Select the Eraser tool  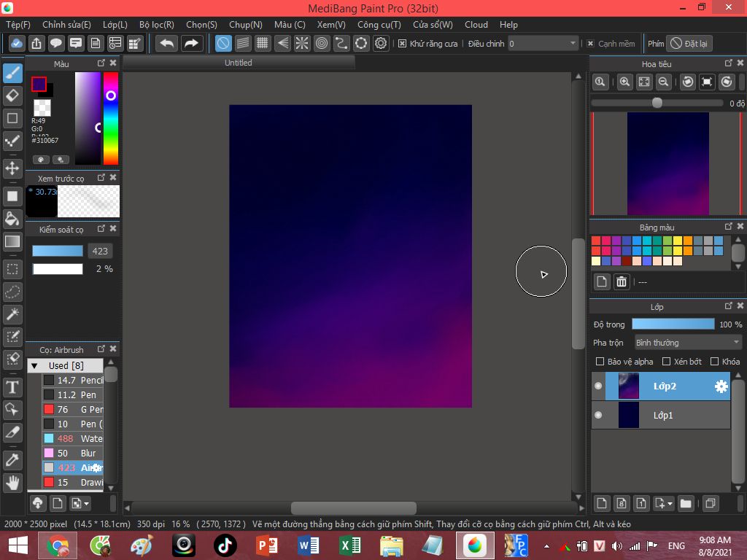13,96
